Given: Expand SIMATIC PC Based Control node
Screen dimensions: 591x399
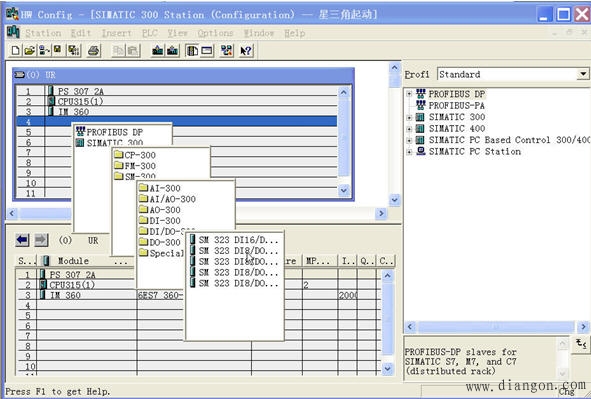Looking at the screenshot, I should click(x=409, y=140).
